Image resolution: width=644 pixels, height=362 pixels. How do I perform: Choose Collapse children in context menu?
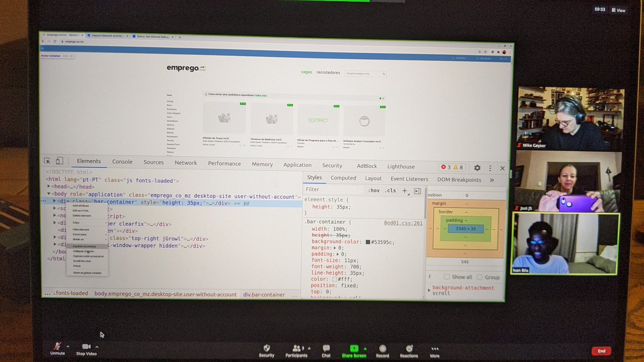tap(84, 251)
